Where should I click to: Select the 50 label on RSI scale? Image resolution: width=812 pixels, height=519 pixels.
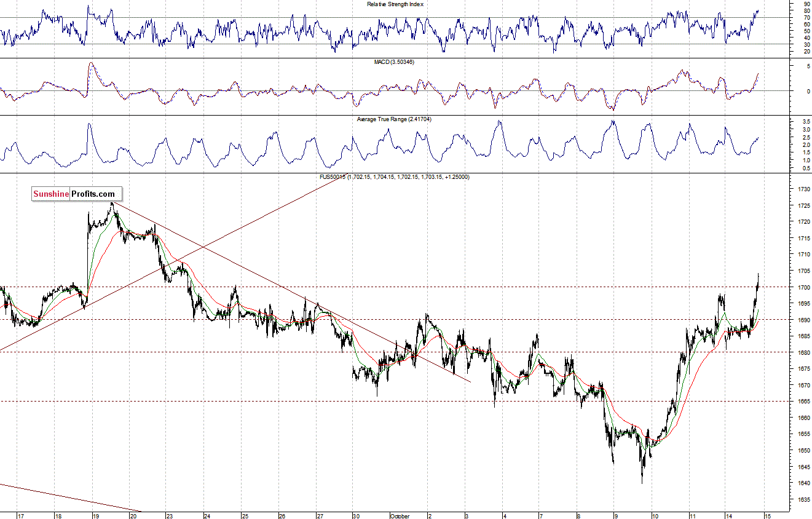coord(806,31)
